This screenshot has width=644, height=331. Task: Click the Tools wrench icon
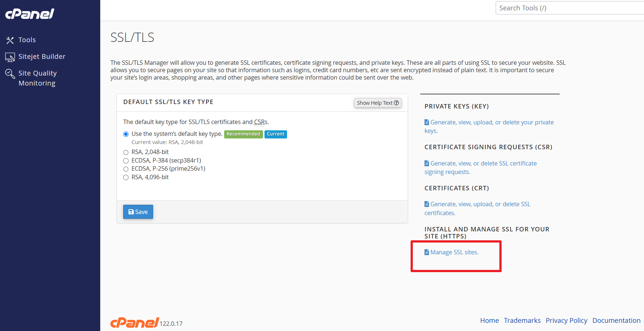tap(10, 40)
